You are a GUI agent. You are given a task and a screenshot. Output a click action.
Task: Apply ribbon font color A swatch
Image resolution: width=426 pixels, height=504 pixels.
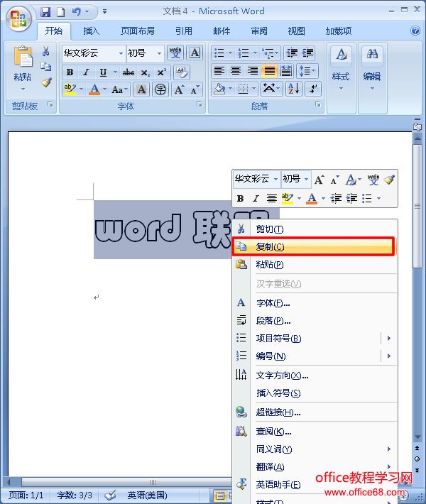94,89
